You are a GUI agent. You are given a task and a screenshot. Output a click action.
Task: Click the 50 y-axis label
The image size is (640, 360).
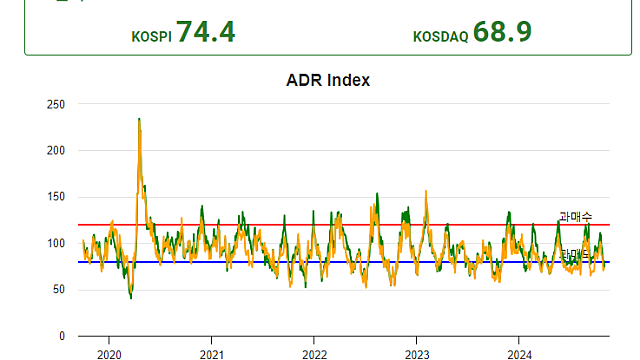click(x=59, y=289)
